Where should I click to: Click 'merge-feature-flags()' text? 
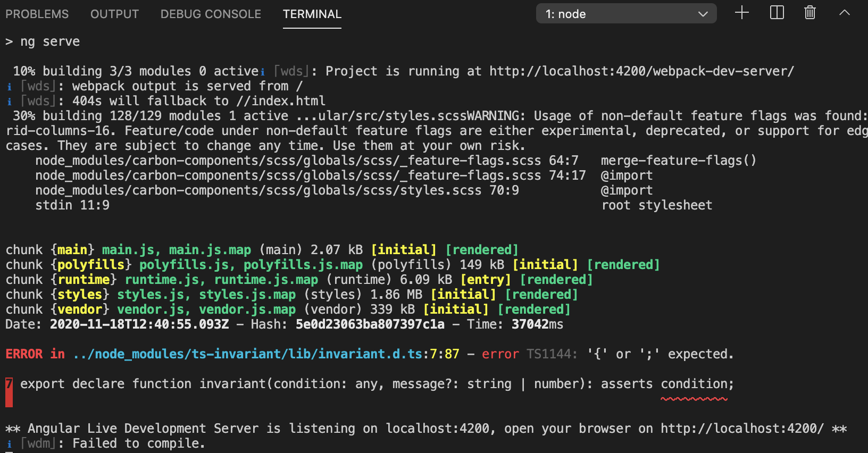point(679,161)
